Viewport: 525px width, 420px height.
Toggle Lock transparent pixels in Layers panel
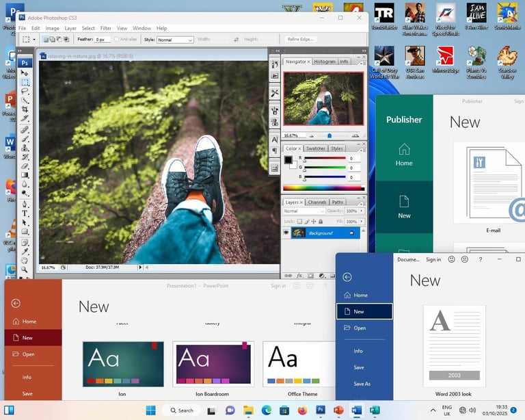pos(299,222)
